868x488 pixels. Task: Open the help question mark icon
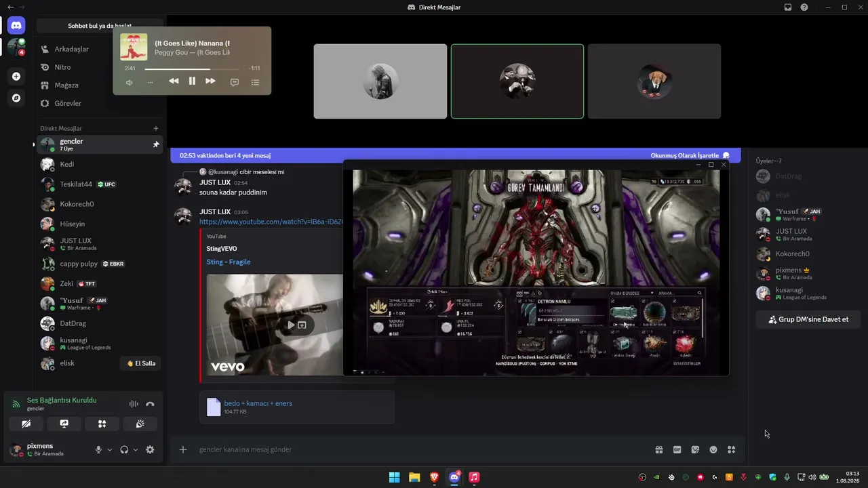(804, 7)
